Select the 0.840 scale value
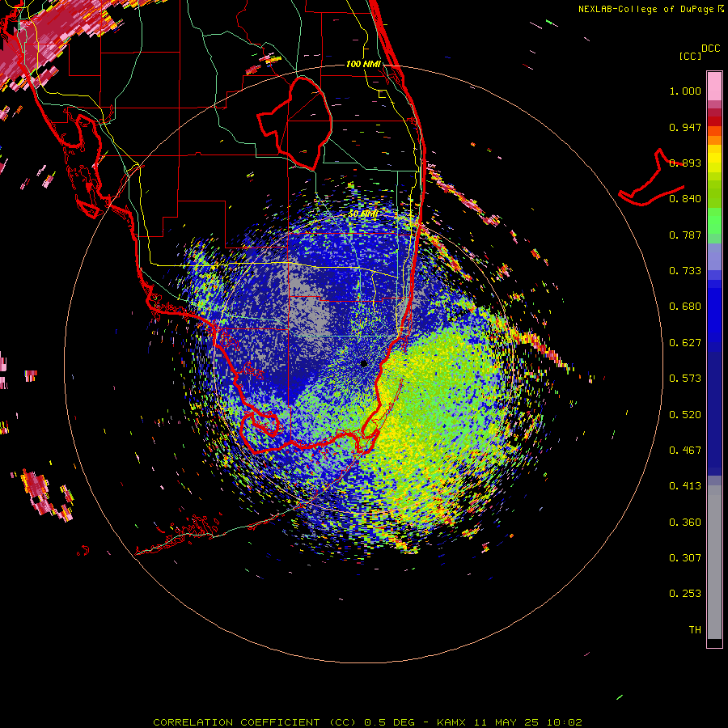The width and height of the screenshot is (728, 728). pos(685,199)
